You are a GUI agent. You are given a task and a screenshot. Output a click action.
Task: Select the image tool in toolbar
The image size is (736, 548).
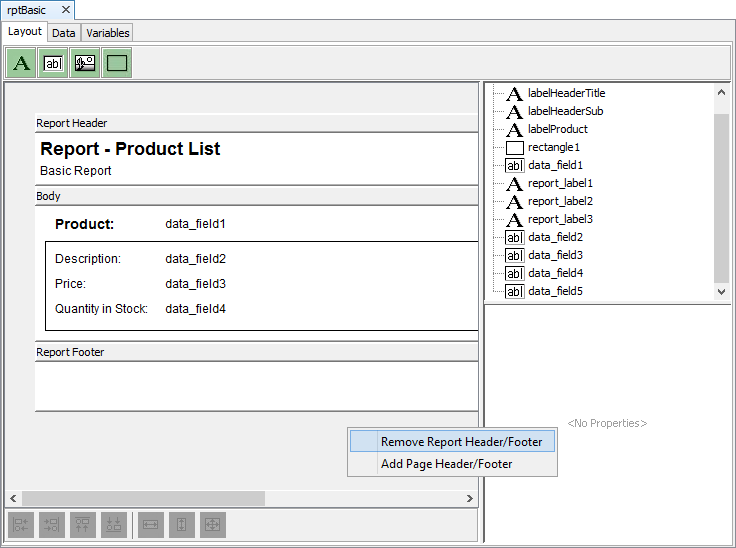click(85, 63)
